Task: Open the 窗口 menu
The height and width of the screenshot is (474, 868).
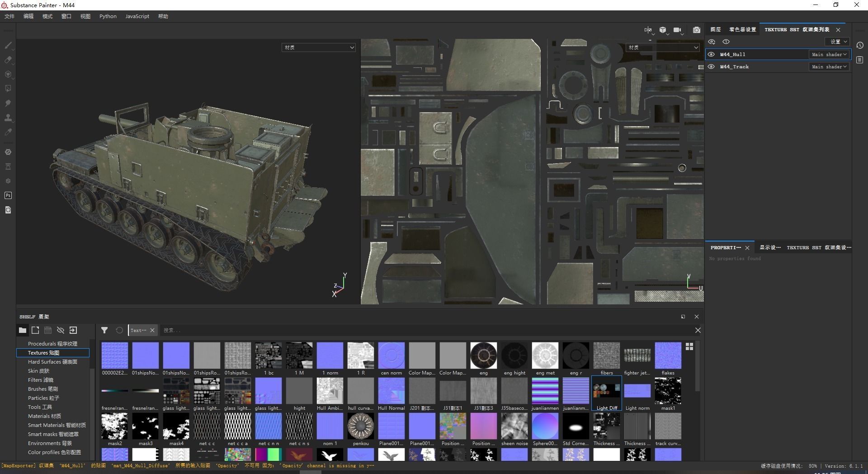Action: pos(66,16)
